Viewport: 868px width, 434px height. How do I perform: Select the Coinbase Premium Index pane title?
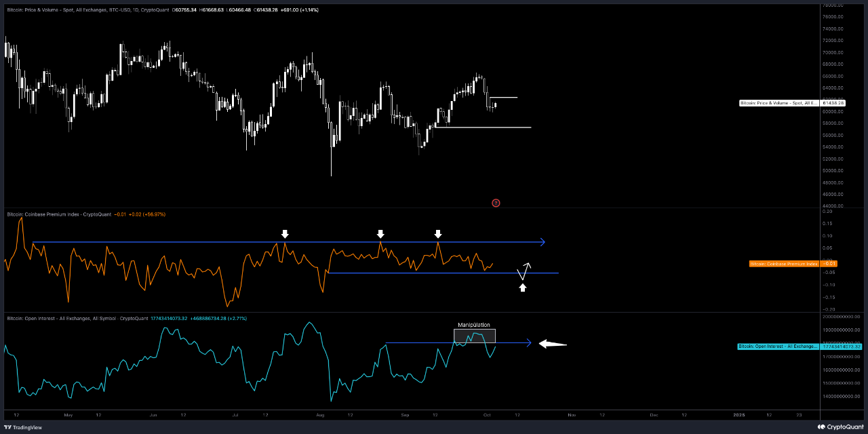43,213
